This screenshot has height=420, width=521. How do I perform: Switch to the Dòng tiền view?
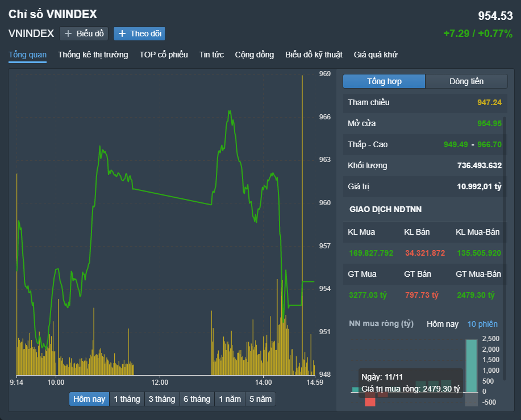(466, 81)
